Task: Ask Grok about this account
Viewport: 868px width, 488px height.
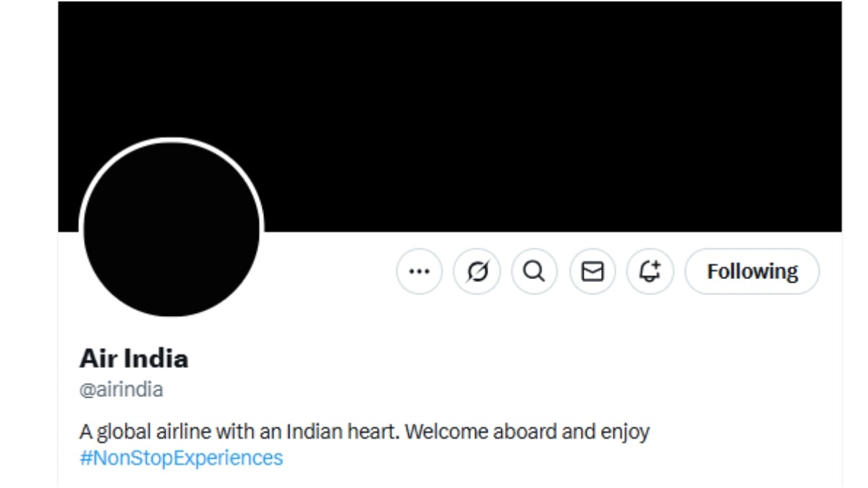Action: [477, 272]
